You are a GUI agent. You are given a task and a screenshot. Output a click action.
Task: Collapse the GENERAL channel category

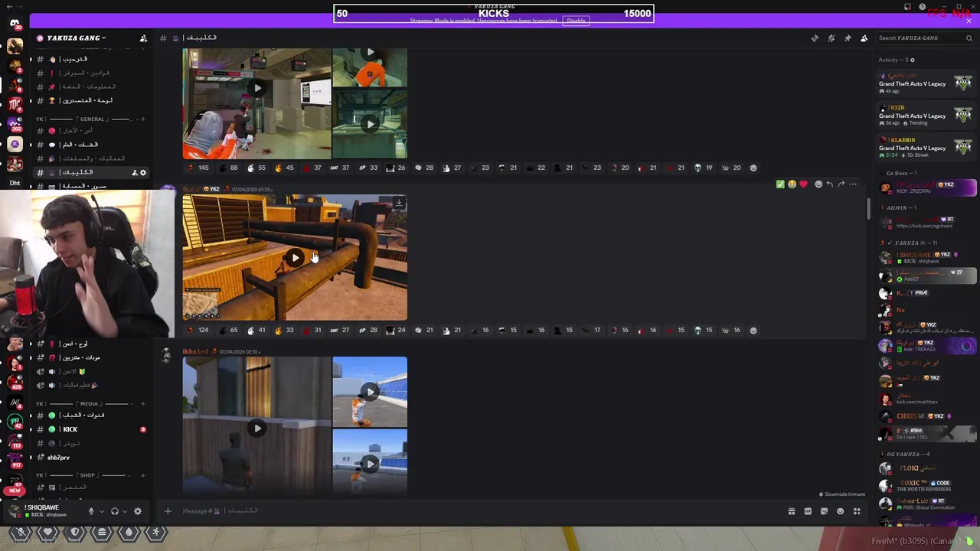click(x=87, y=119)
